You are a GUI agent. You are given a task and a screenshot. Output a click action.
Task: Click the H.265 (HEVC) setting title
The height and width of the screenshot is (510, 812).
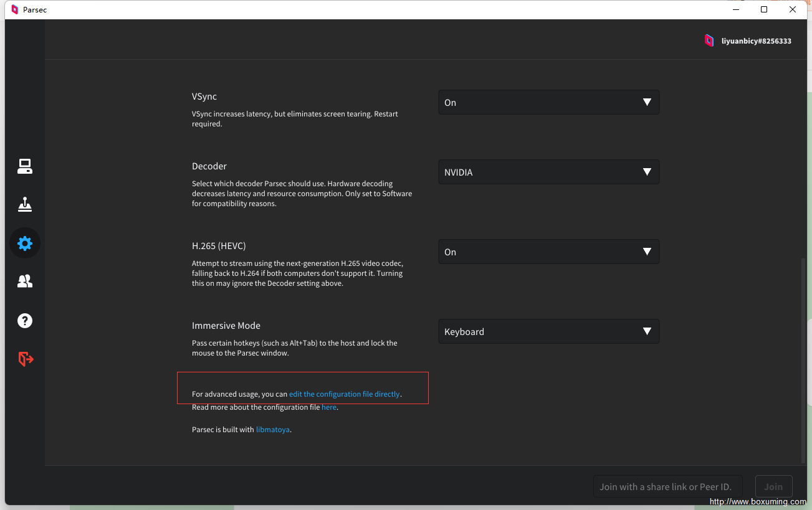[x=219, y=246]
